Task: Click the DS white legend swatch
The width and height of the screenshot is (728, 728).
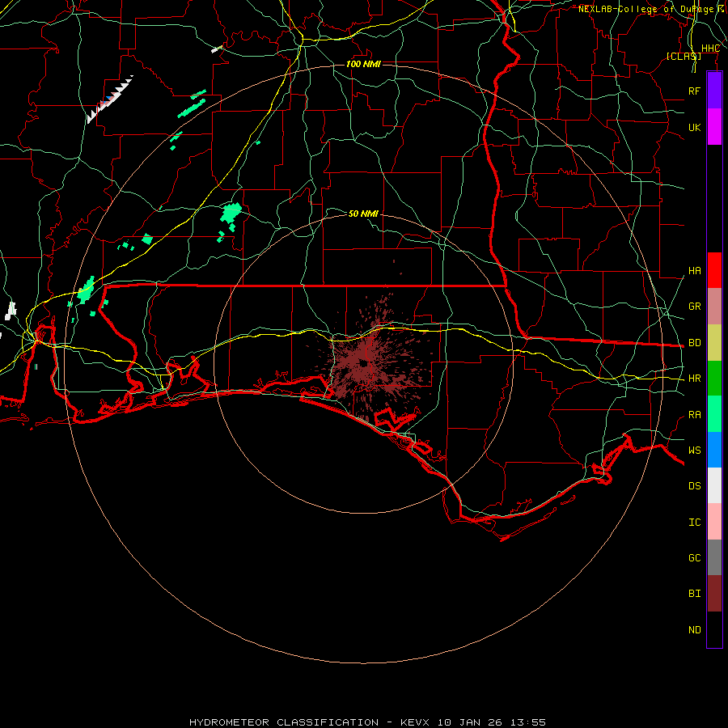Action: click(714, 485)
